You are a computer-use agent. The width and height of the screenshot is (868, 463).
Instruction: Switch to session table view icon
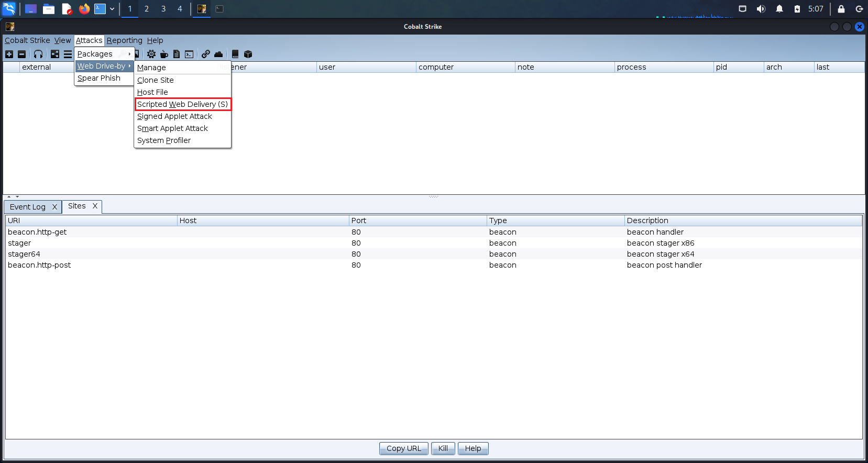(68, 54)
